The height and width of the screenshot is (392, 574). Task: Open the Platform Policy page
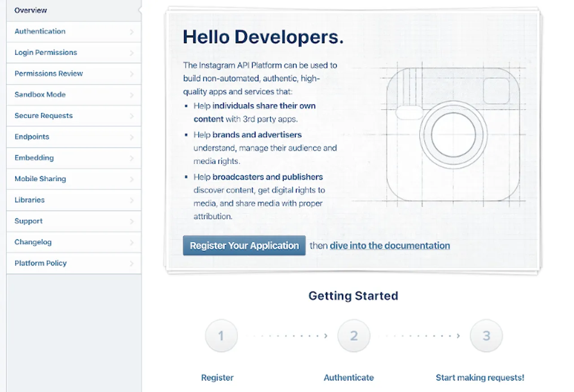point(40,263)
